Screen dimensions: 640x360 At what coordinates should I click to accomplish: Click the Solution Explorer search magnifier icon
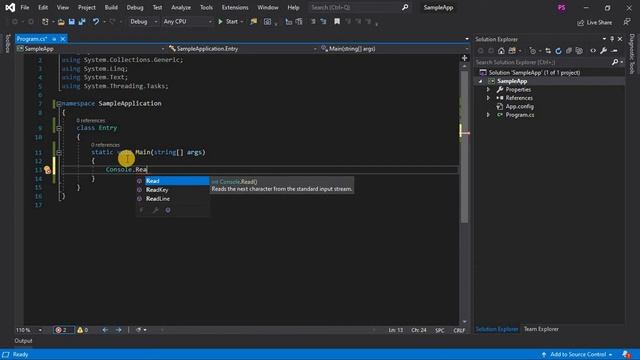point(615,62)
